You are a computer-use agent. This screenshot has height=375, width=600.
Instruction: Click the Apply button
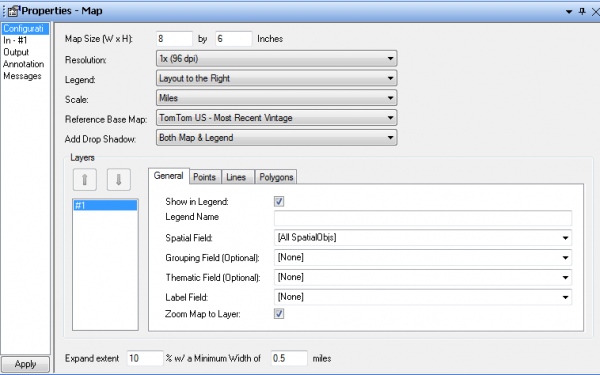[25, 364]
